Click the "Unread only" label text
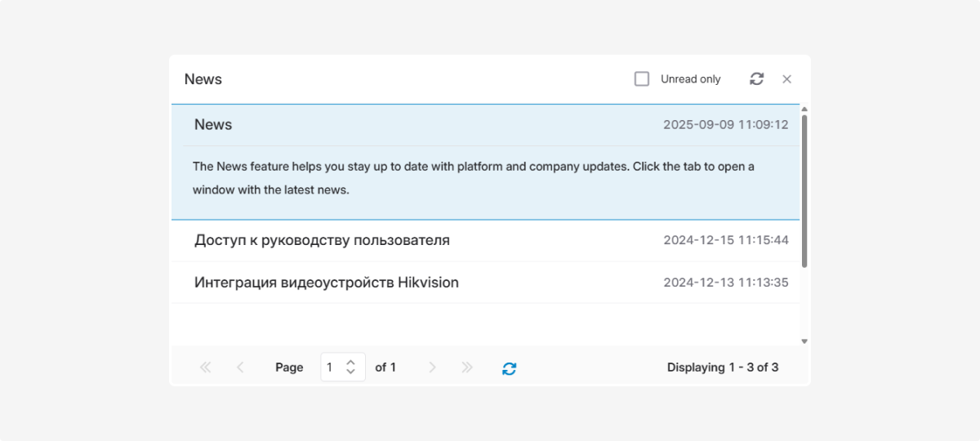980x441 pixels. point(690,79)
